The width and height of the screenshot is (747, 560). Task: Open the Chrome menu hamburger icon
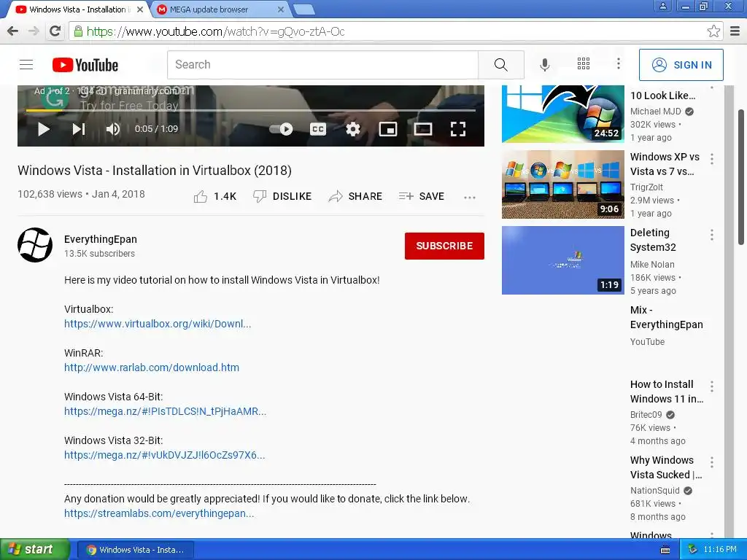click(x=735, y=31)
